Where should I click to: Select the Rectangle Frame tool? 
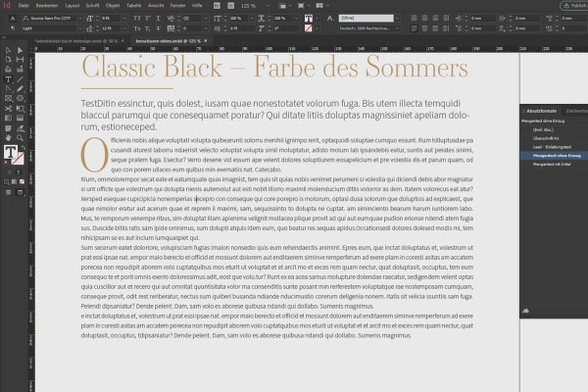[x=8, y=98]
